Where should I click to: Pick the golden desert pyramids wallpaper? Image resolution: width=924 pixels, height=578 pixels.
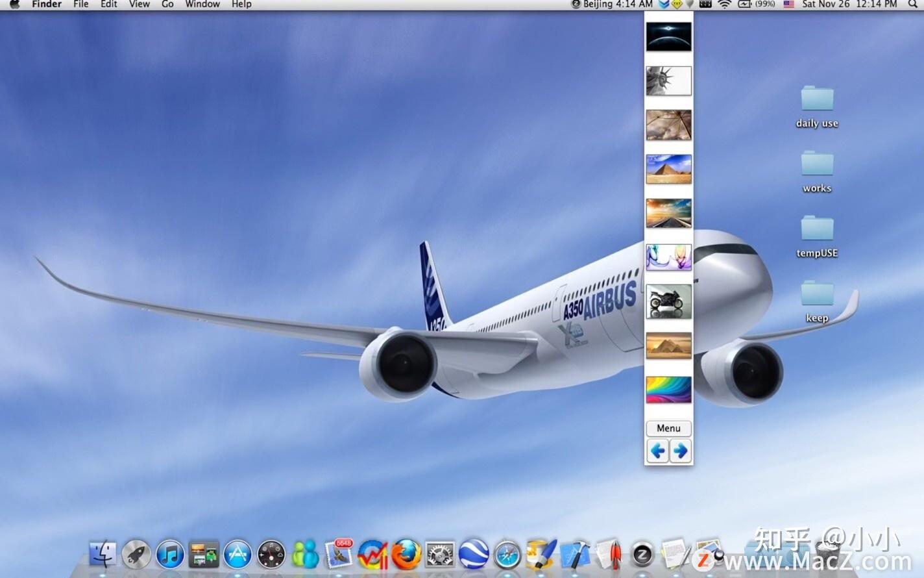(668, 346)
